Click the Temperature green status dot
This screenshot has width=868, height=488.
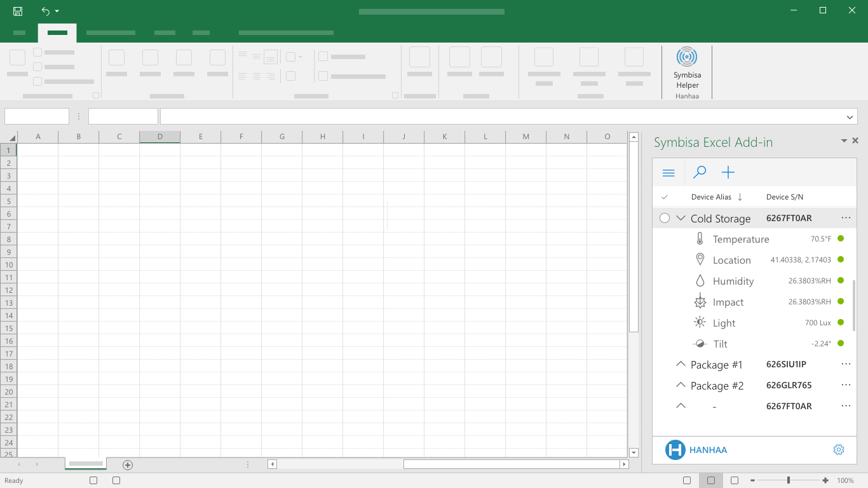[x=841, y=239]
